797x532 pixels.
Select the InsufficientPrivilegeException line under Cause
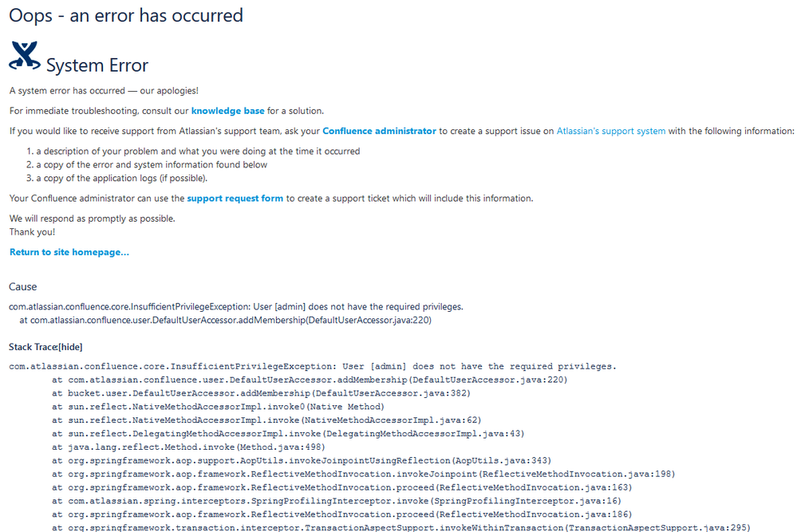coord(236,307)
